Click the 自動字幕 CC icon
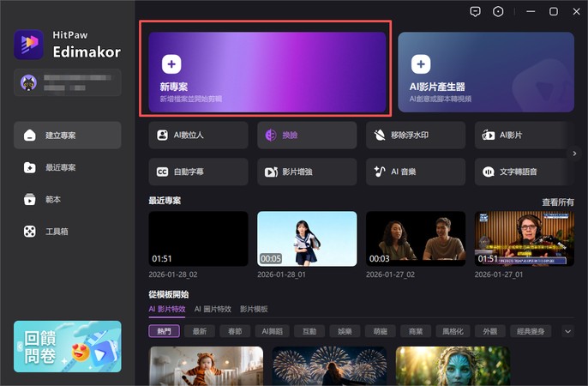Screen dimensions: 588x386 [x=162, y=172]
